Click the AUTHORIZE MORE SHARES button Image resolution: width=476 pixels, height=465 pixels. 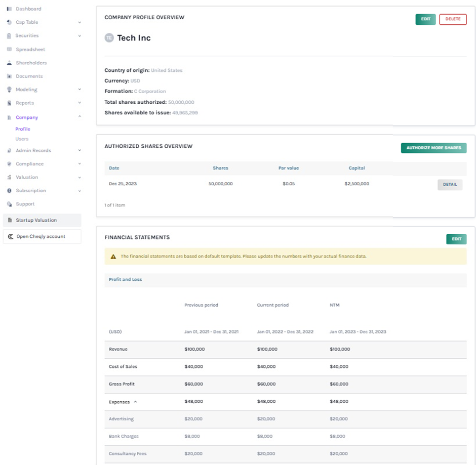point(433,148)
